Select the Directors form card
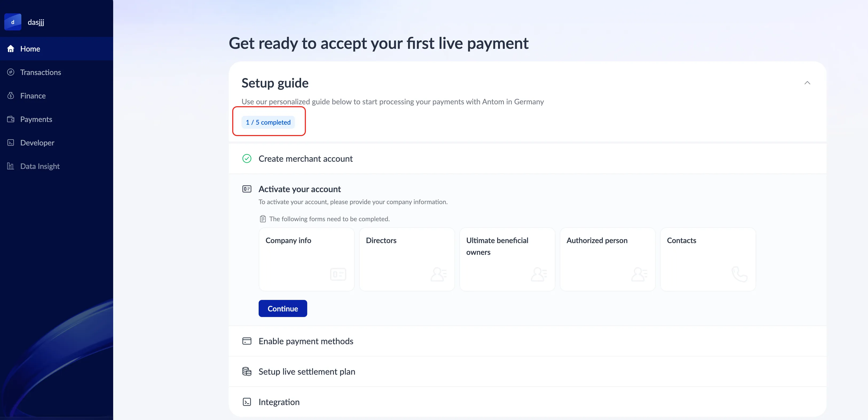This screenshot has height=420, width=868. click(x=407, y=259)
